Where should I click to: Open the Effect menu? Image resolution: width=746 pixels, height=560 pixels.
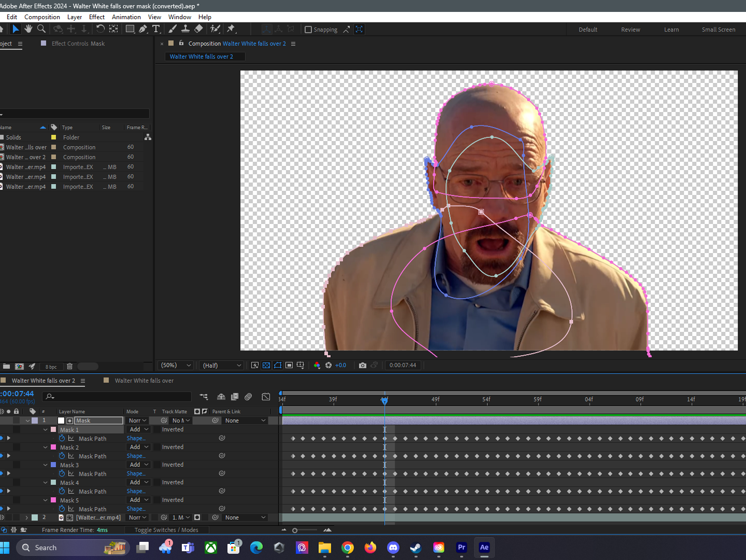pyautogui.click(x=97, y=17)
